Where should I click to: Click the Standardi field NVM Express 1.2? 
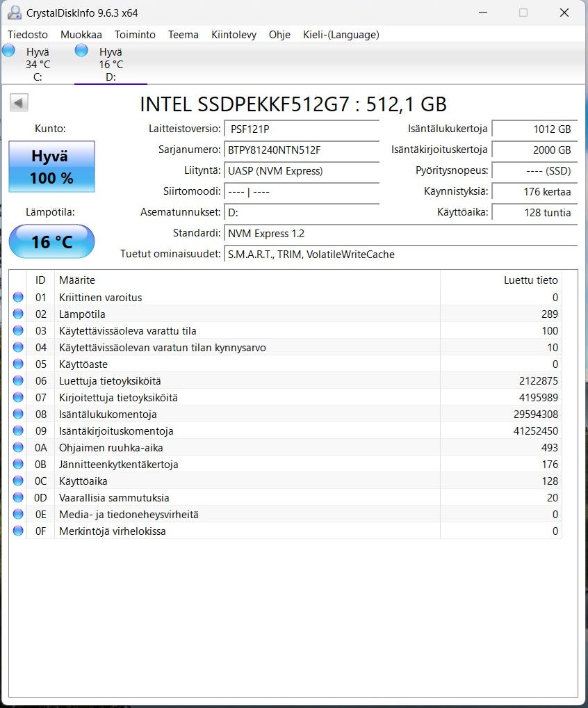coord(401,234)
